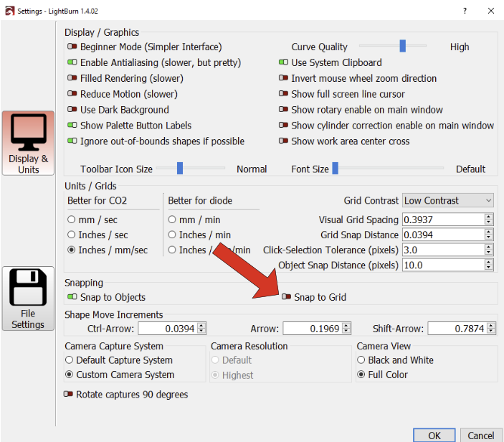The height and width of the screenshot is (442, 504).
Task: Click the Grid Snap Distance field
Action: 443,235
